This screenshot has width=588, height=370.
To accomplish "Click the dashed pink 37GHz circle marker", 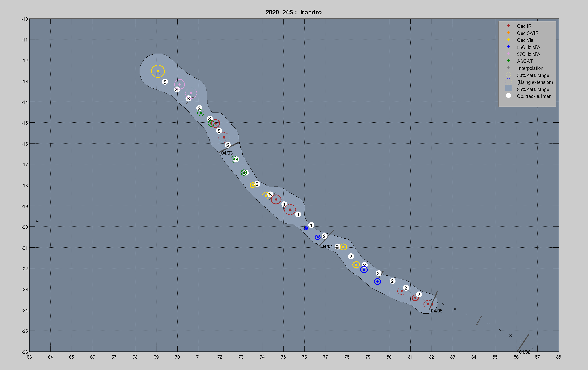I will 191,93.
